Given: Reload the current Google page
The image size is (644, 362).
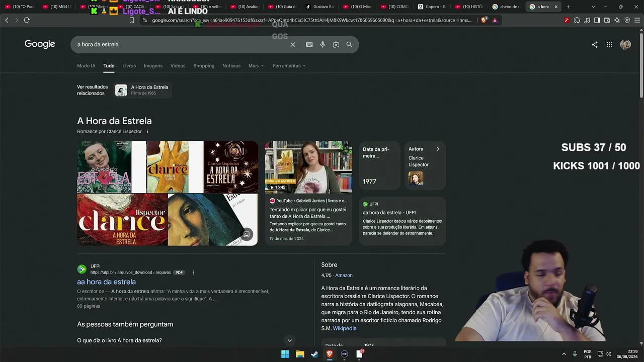Looking at the screenshot, I should tap(27, 20).
